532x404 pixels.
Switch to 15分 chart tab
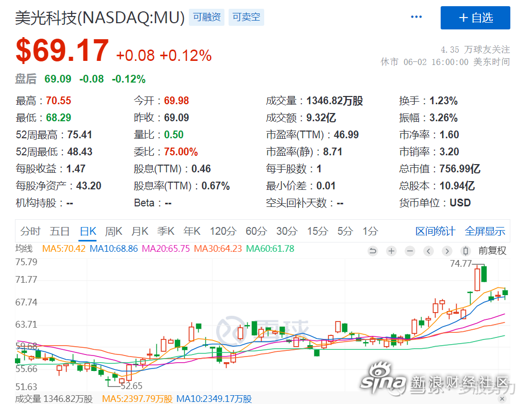[317, 231]
